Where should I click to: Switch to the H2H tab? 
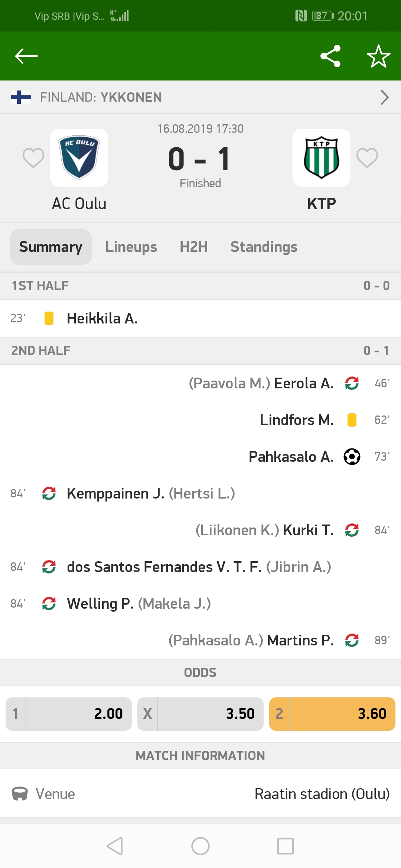coord(194,247)
